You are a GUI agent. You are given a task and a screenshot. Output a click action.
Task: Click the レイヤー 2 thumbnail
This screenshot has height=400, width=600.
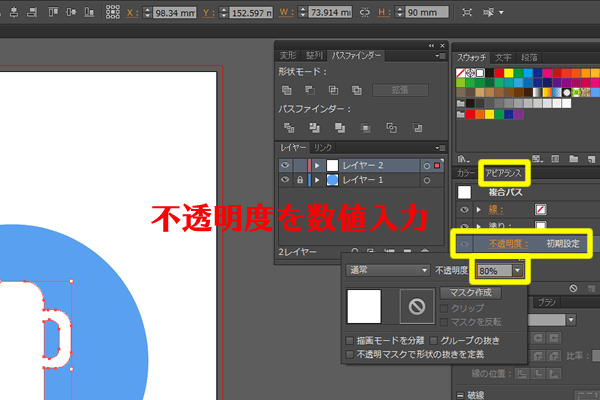pyautogui.click(x=333, y=166)
